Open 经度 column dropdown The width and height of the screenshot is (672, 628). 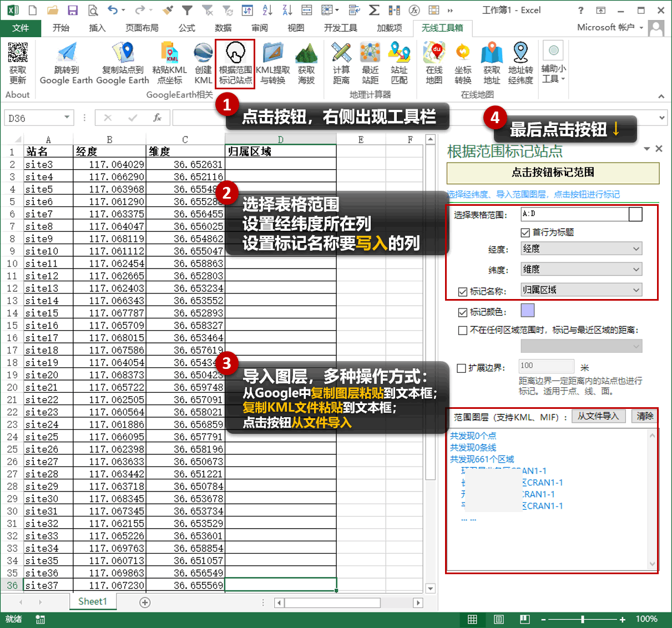(x=581, y=249)
